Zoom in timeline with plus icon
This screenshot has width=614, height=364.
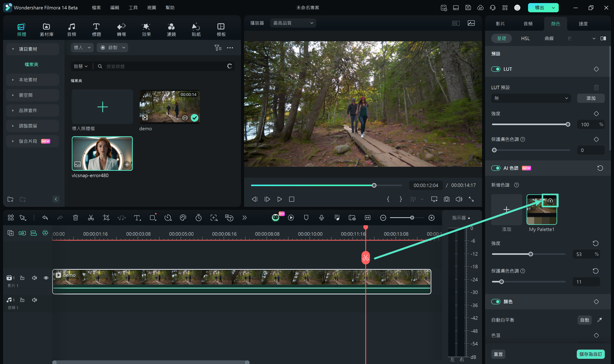click(432, 218)
